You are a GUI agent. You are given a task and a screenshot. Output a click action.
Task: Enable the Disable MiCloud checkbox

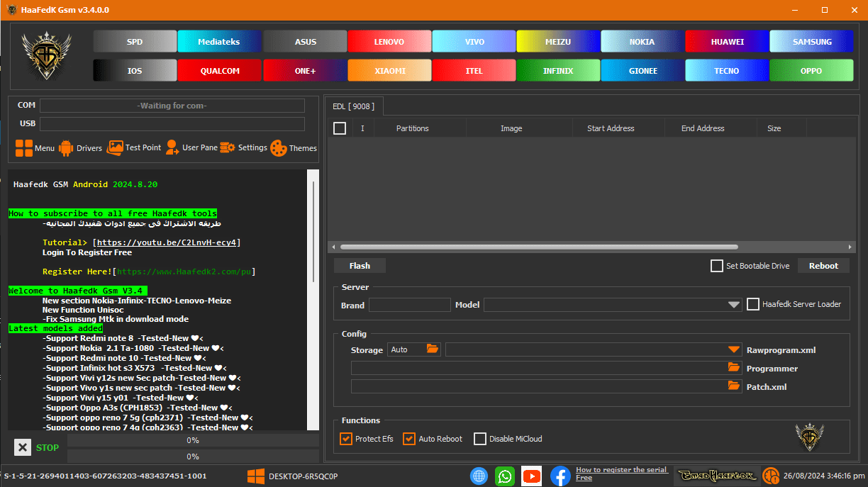tap(479, 439)
